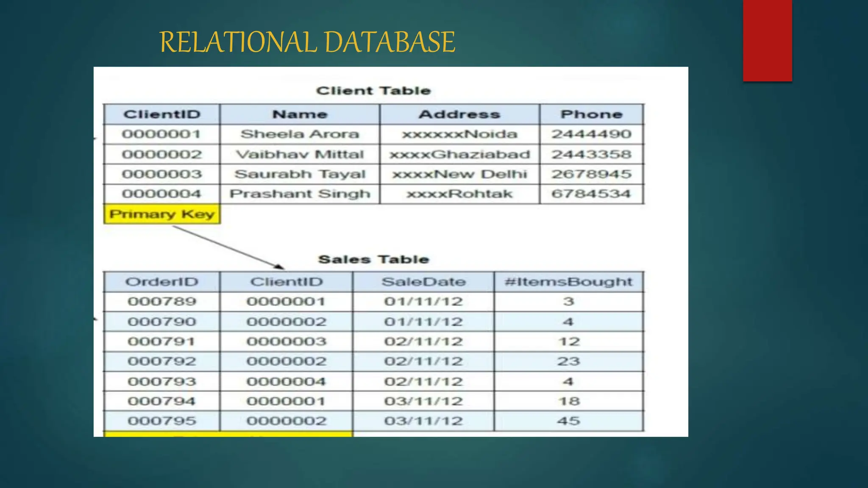
Task: Click the #ItemsBought column header
Action: tap(568, 282)
